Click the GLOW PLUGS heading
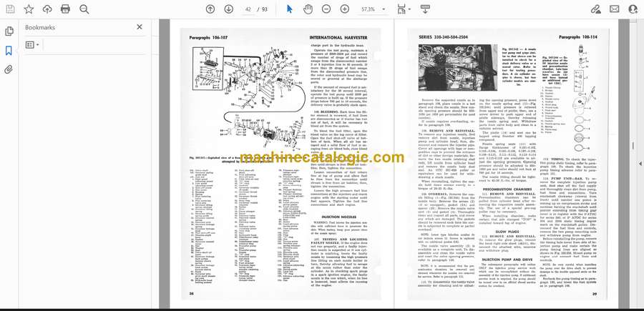Viewport: 644px width, 311px height. pos(507,232)
